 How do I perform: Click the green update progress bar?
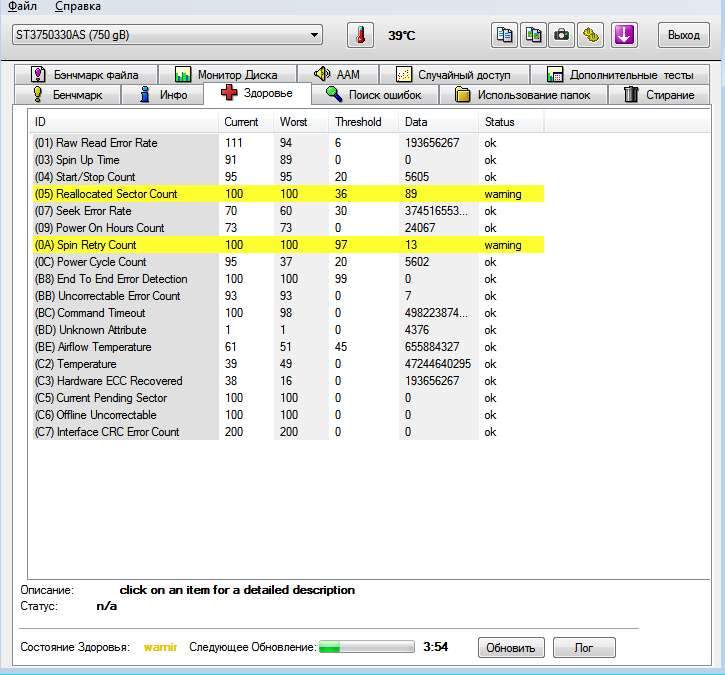365,648
